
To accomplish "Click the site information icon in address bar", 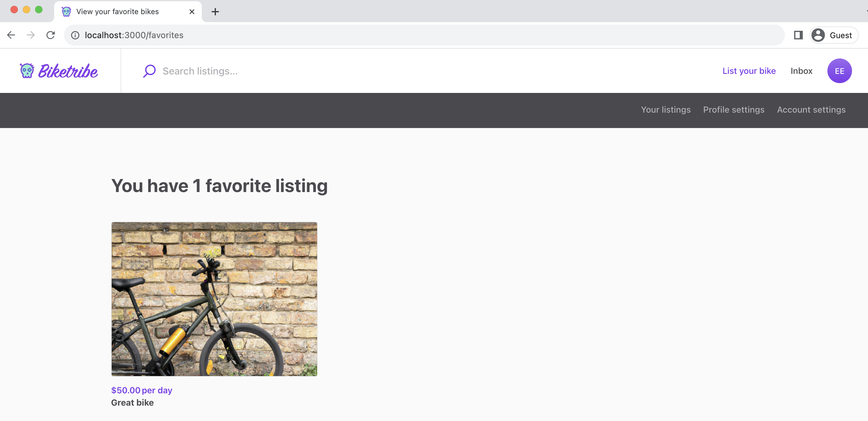I will [x=74, y=35].
